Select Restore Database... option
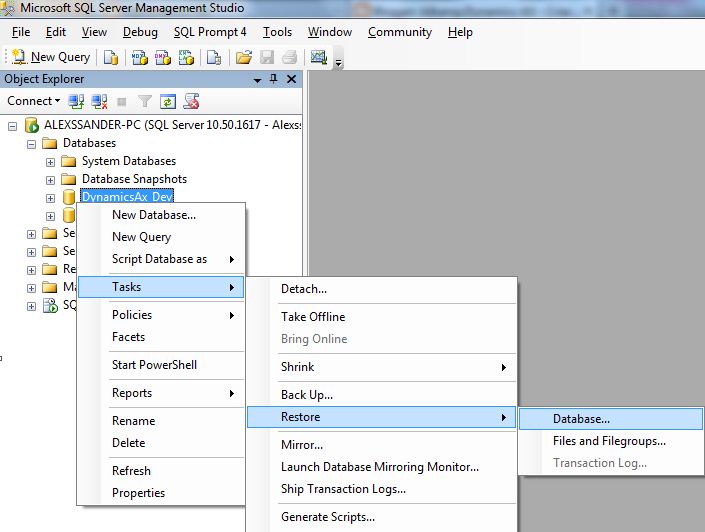This screenshot has height=532, width=705. coord(611,419)
